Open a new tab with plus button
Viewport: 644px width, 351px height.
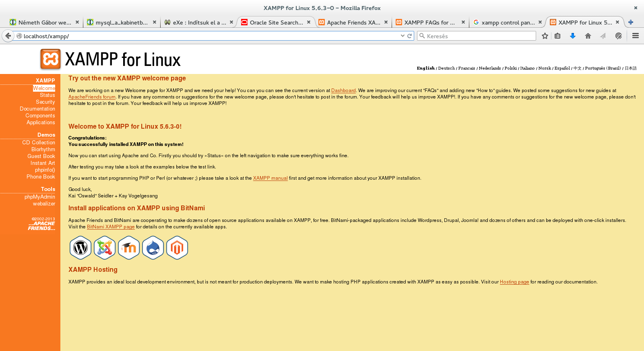(x=631, y=23)
